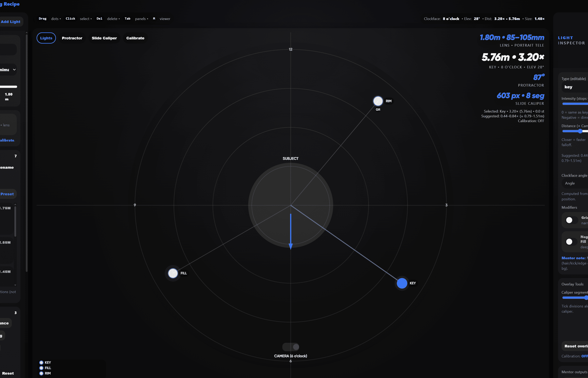
Task: Switch to the Protractor tab
Action: (x=72, y=38)
